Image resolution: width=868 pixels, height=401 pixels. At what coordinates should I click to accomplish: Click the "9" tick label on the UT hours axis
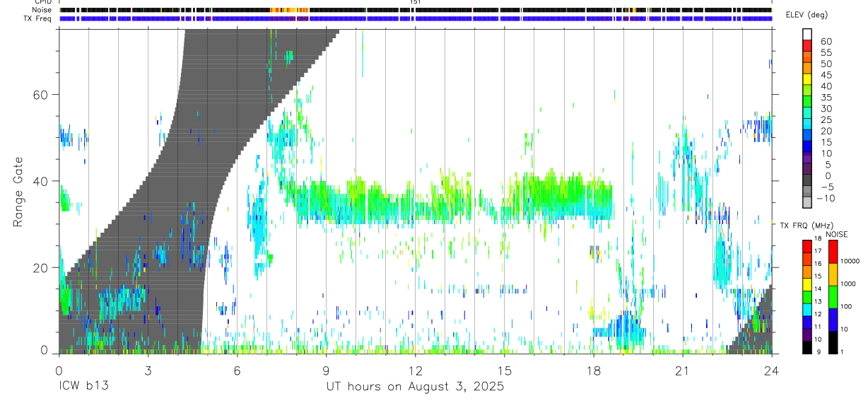tap(326, 371)
